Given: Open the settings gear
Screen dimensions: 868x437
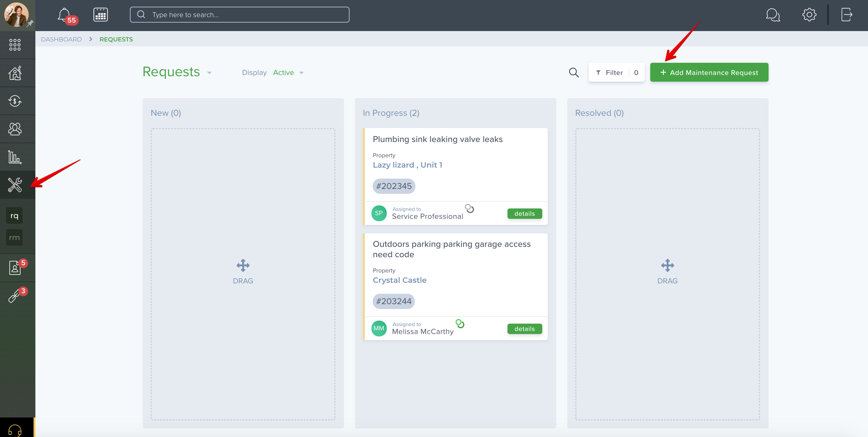Looking at the screenshot, I should (x=809, y=15).
